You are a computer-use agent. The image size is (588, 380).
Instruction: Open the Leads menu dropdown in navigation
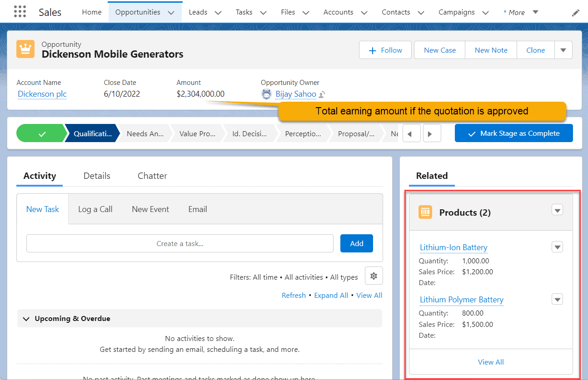[x=218, y=12]
